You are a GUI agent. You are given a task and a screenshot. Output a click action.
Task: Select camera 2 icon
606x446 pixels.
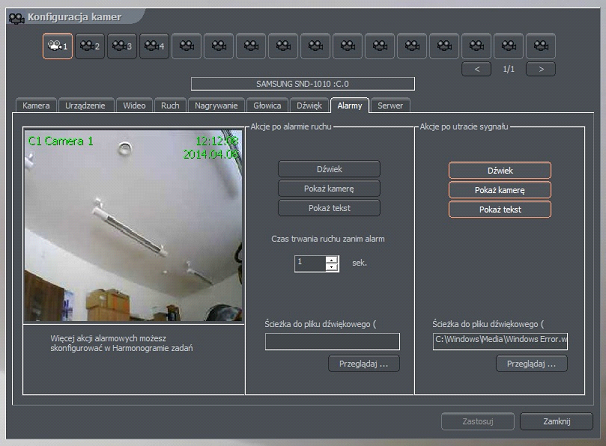(90, 46)
